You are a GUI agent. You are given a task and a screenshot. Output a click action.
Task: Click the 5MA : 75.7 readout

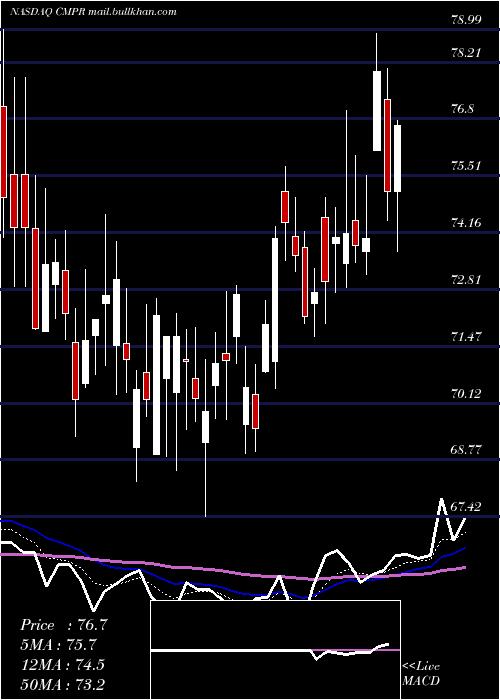coord(59,645)
